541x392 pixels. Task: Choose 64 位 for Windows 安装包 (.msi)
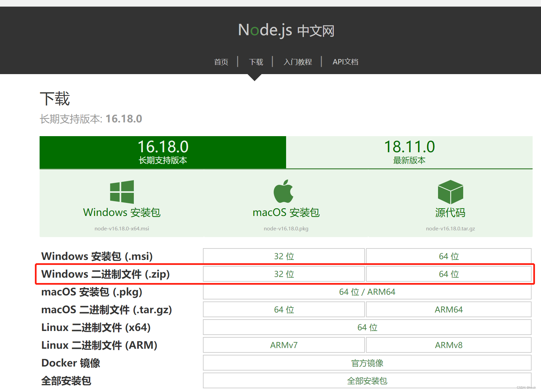pyautogui.click(x=449, y=256)
